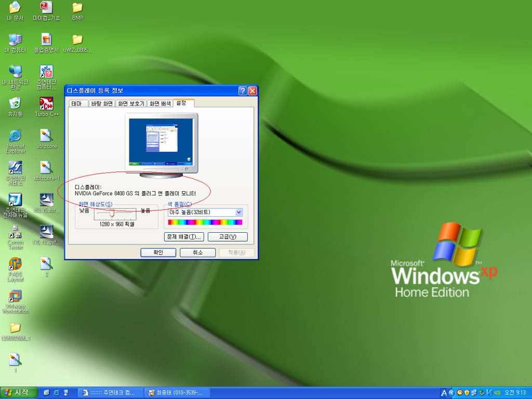Screen dimensions: 532x399
Task: Click the 1280 x 960 픽셀 resolution text
Action: [117, 224]
